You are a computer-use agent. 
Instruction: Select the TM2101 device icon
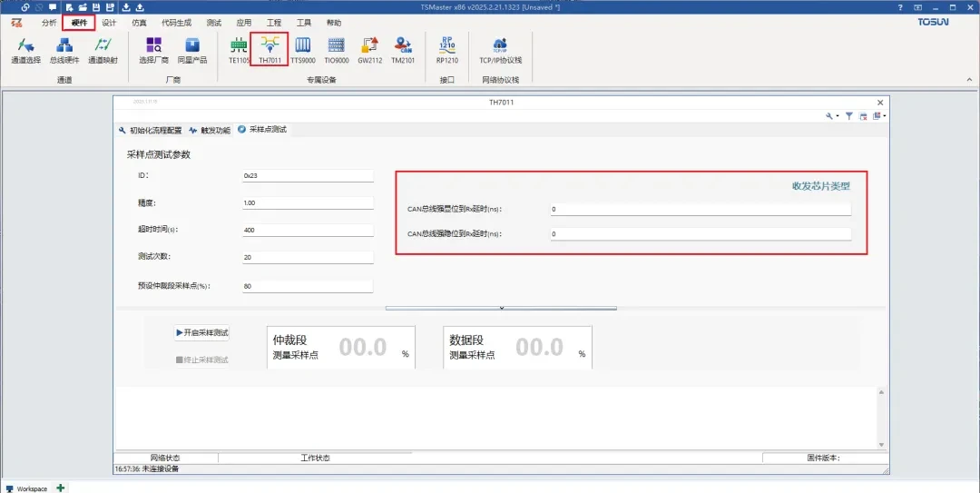pos(403,49)
